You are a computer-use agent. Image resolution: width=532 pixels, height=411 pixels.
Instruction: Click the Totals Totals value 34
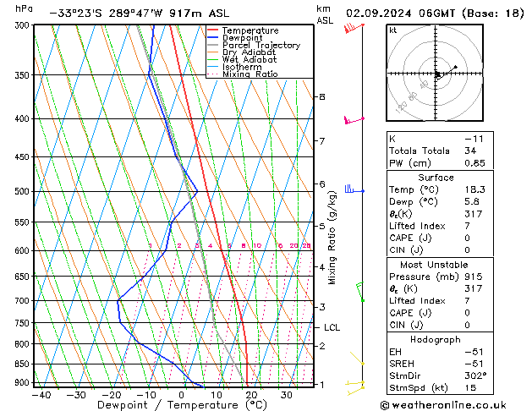click(470, 151)
